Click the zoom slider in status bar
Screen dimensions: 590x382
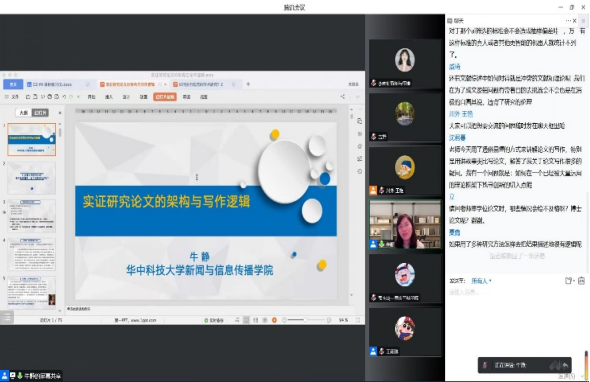[306, 320]
